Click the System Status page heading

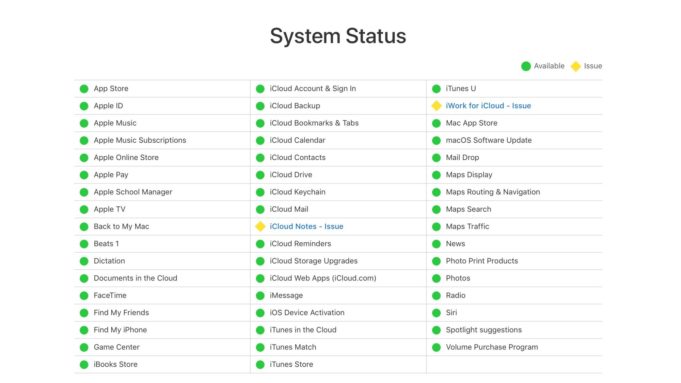tap(338, 36)
